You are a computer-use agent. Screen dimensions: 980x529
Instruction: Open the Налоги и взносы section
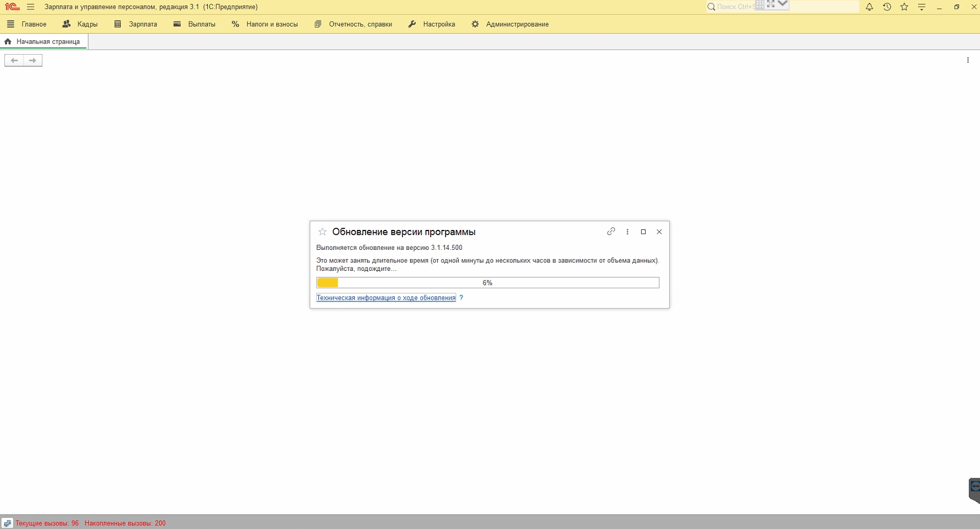click(x=265, y=24)
